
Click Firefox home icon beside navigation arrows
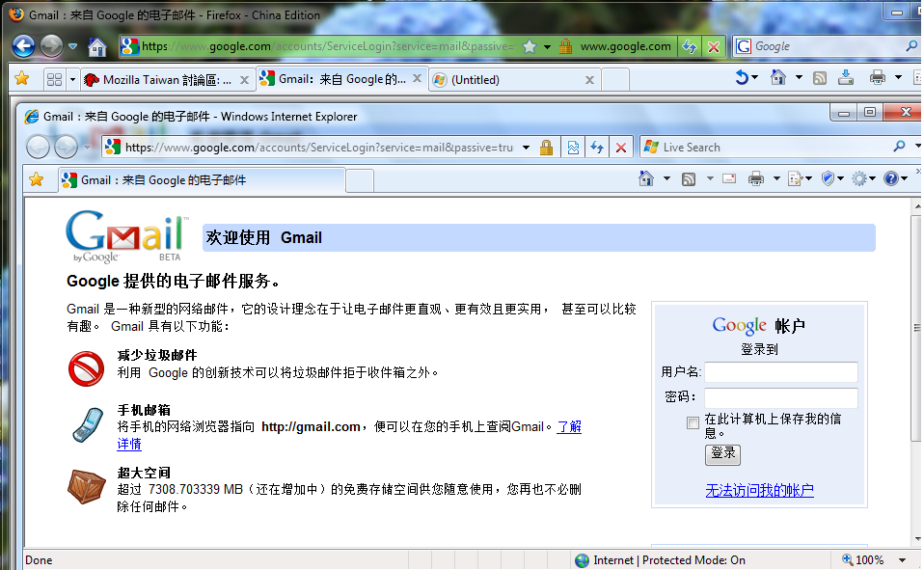pyautogui.click(x=97, y=46)
